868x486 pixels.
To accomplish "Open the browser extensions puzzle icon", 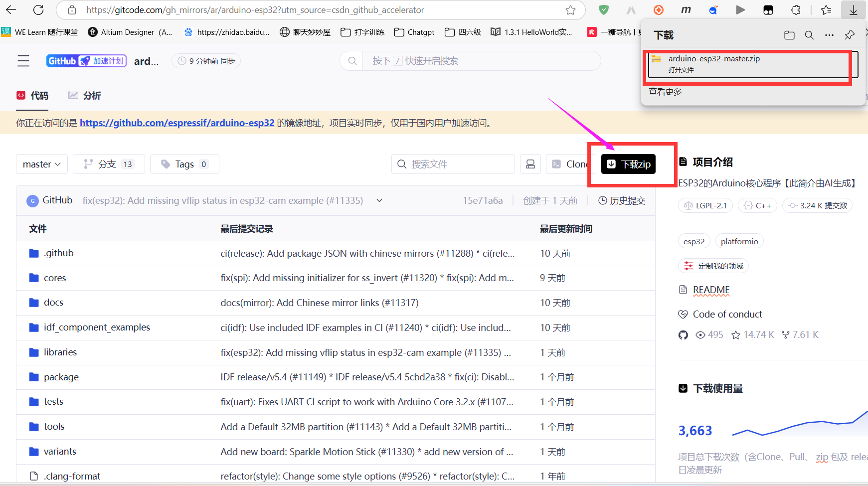I will click(x=796, y=10).
